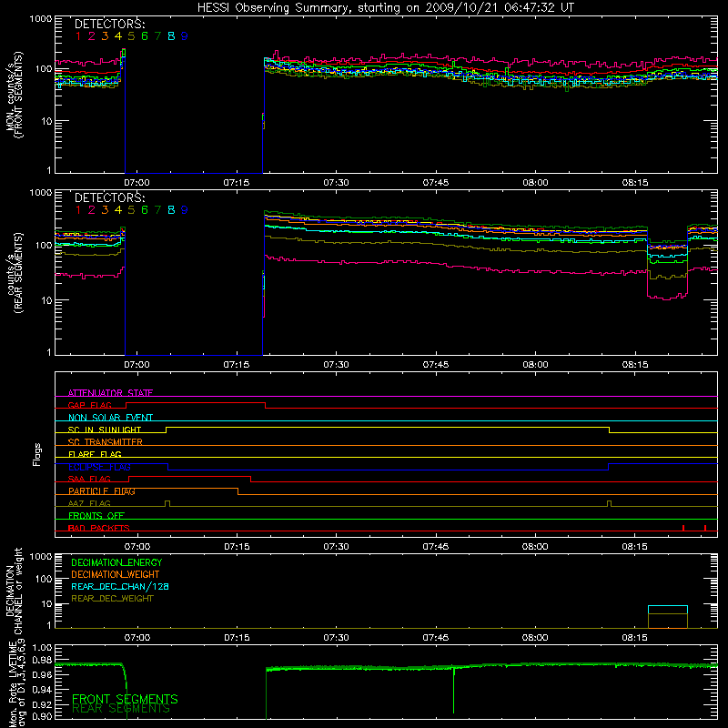Click the bright green FRONT SEGMENTS livetime label

tap(125, 699)
